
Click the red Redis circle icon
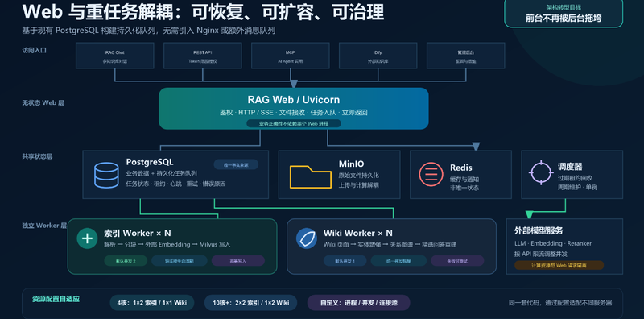(431, 174)
